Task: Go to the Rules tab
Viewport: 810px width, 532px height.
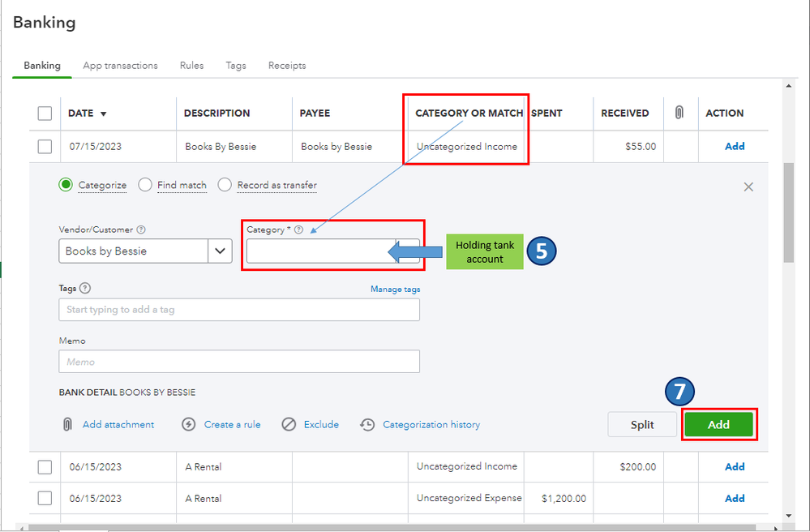Action: click(191, 66)
